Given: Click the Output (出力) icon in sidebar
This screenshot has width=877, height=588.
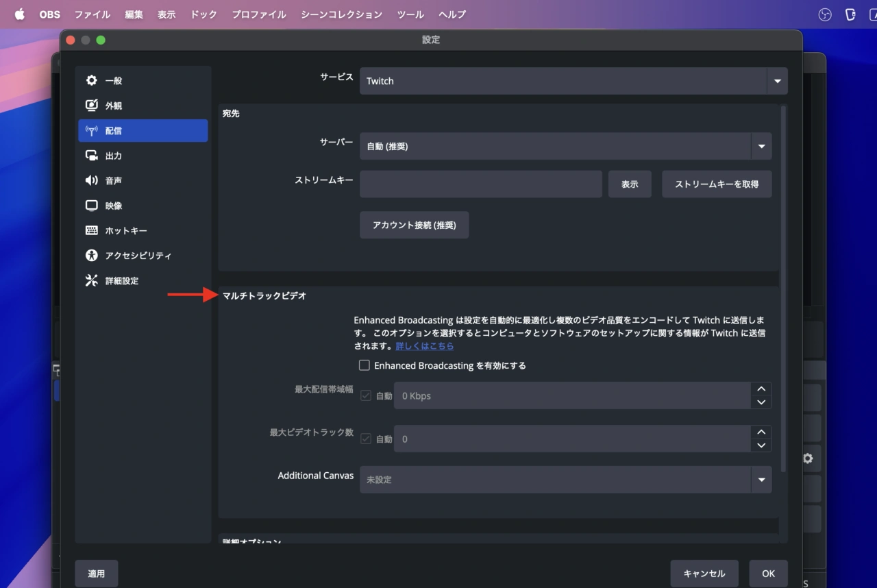Looking at the screenshot, I should click(x=92, y=156).
